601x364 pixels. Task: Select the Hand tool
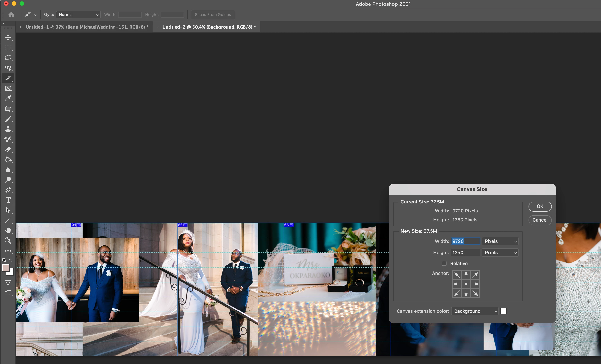coord(8,230)
